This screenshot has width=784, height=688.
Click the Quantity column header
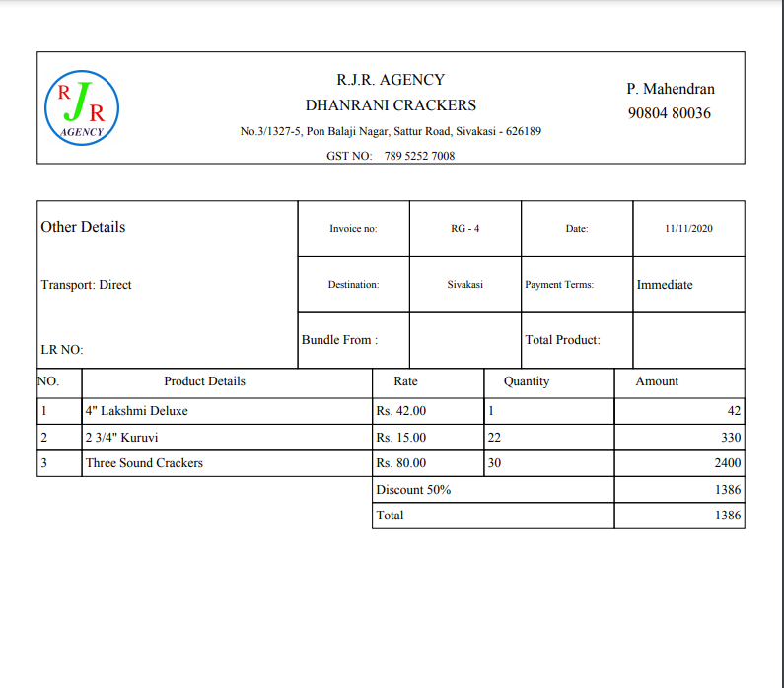coord(527,381)
